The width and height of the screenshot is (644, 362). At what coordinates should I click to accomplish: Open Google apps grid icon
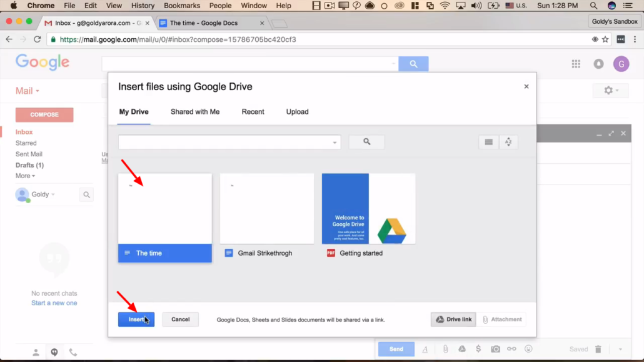coord(576,64)
